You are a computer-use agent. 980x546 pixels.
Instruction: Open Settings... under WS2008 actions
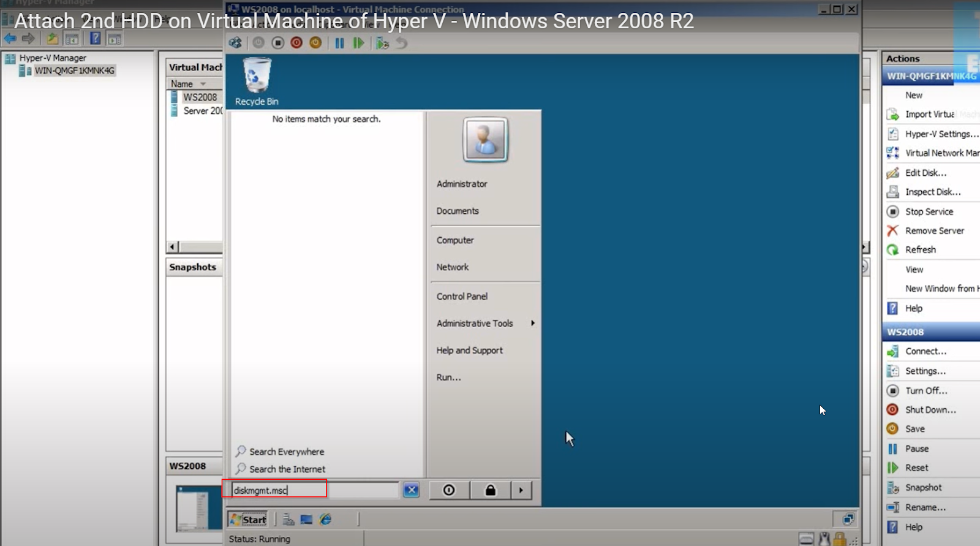coord(925,371)
